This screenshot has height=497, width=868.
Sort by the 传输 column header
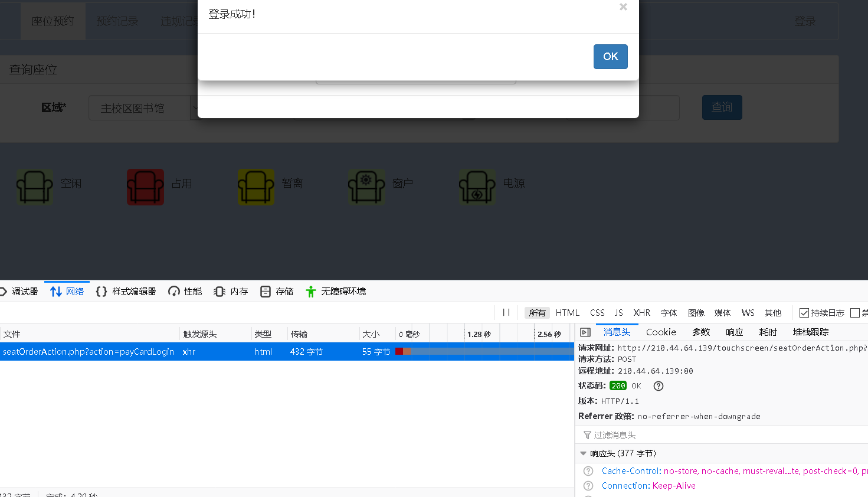click(x=323, y=334)
